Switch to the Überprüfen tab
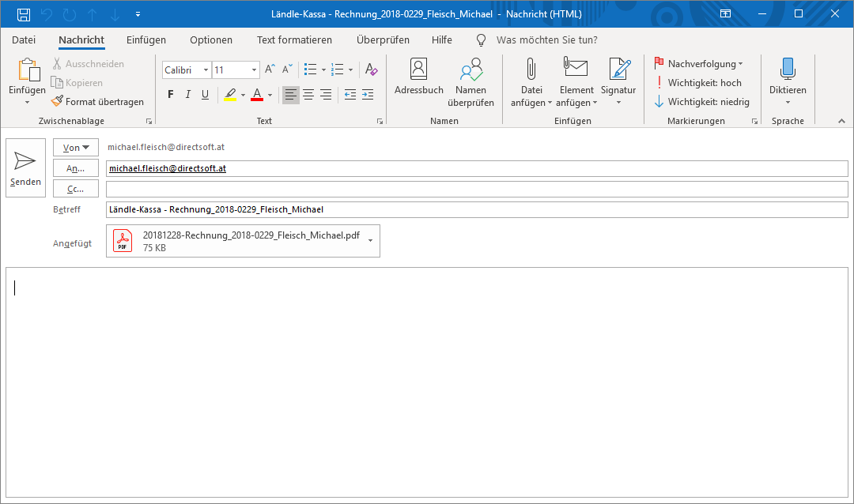Image resolution: width=854 pixels, height=504 pixels. point(383,39)
